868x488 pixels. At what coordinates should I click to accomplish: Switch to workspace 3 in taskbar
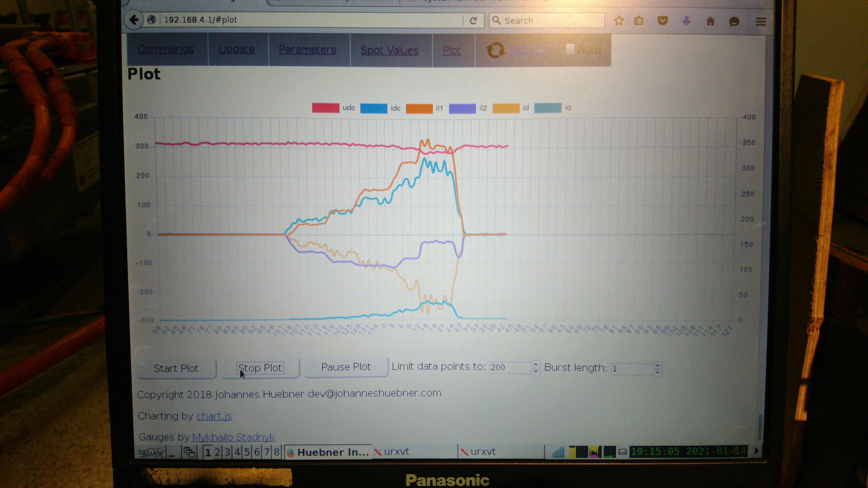point(227,452)
